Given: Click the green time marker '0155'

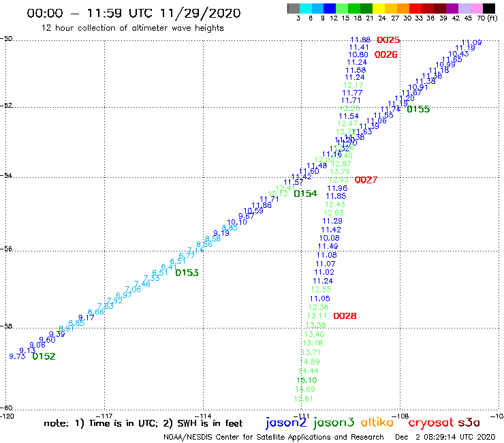Looking at the screenshot, I should click(x=418, y=109).
